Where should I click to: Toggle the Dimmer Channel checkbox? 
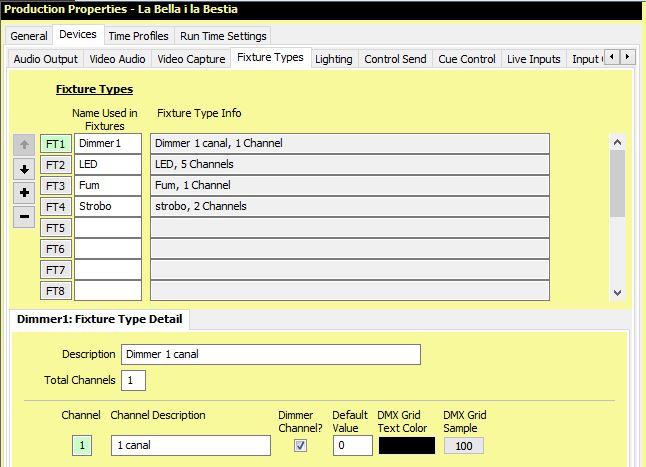pos(300,446)
